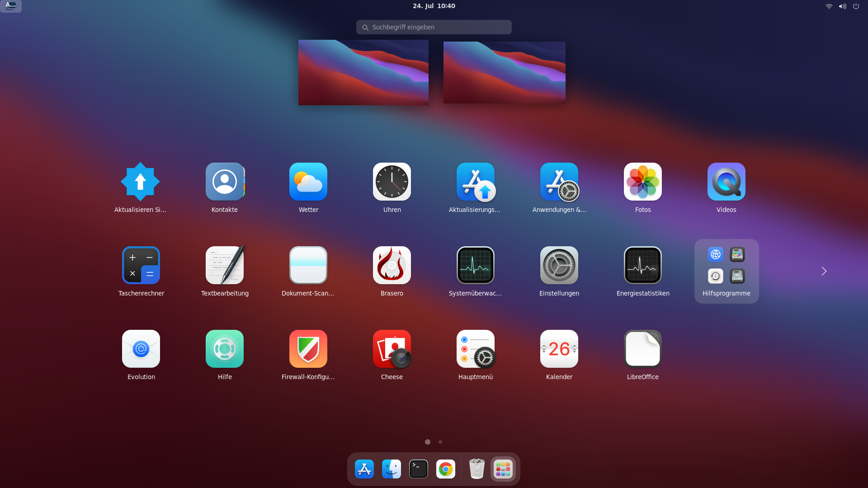868x488 pixels.
Task: Select the second workspace thumbnail
Action: point(504,72)
